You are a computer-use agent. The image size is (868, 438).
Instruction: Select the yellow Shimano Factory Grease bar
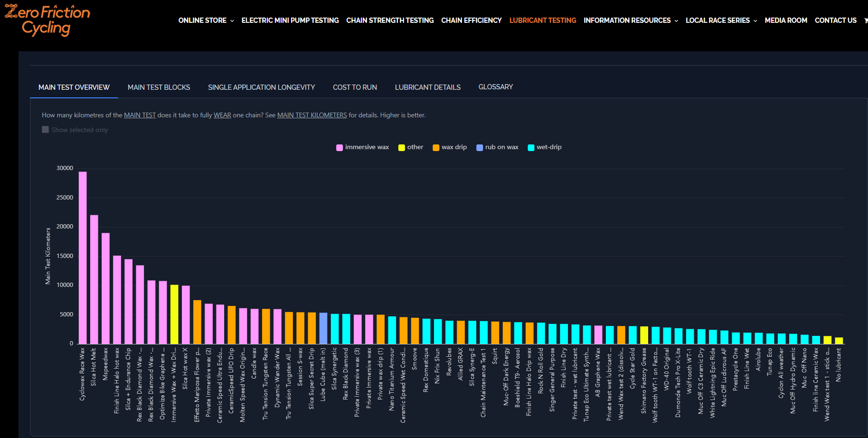[x=644, y=335]
